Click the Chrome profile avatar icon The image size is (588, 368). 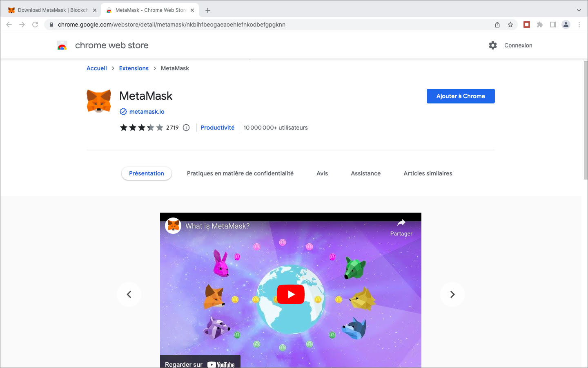pyautogui.click(x=566, y=25)
